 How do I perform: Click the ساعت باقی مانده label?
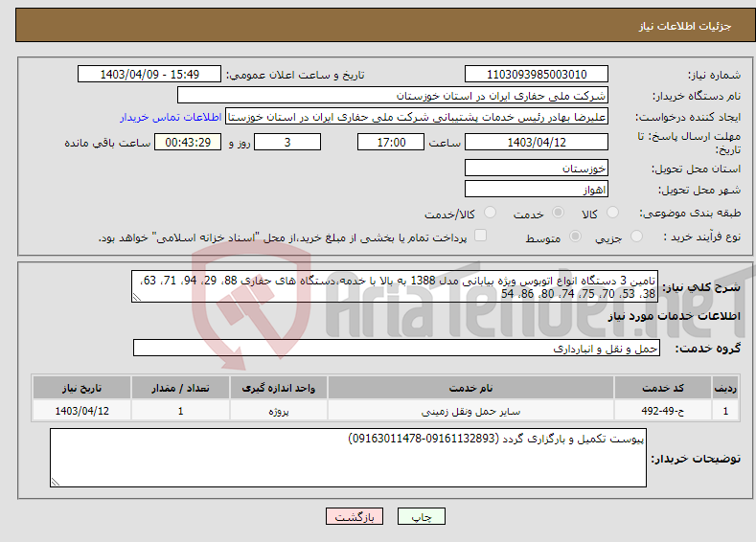click(107, 143)
